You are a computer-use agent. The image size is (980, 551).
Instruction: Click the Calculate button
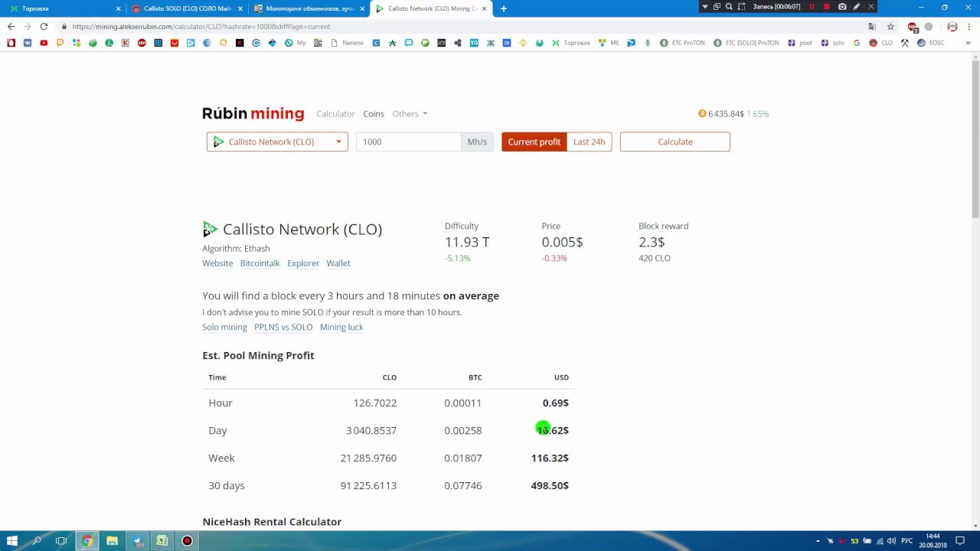675,142
